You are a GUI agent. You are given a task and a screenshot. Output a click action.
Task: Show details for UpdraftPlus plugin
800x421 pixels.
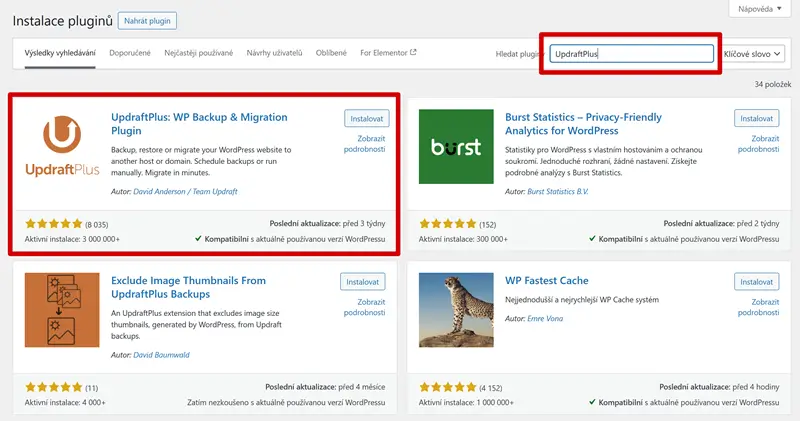click(x=365, y=144)
